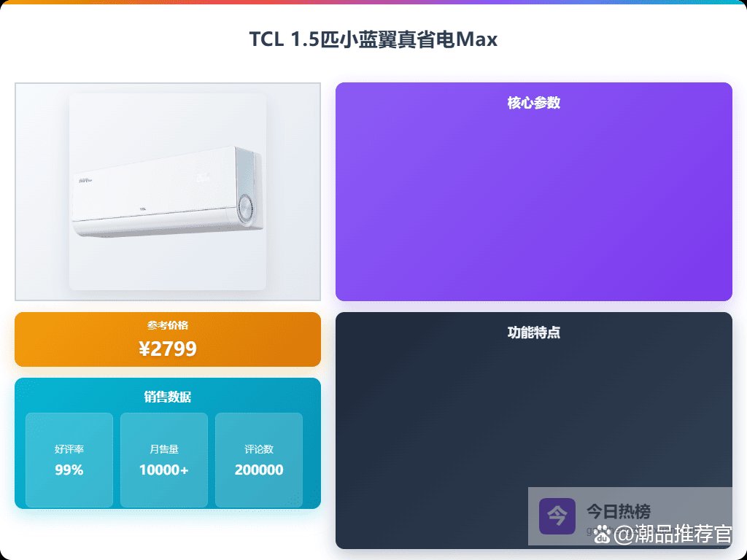Image resolution: width=747 pixels, height=560 pixels.
Task: Click the ¥2799 price value
Action: pyautogui.click(x=168, y=349)
